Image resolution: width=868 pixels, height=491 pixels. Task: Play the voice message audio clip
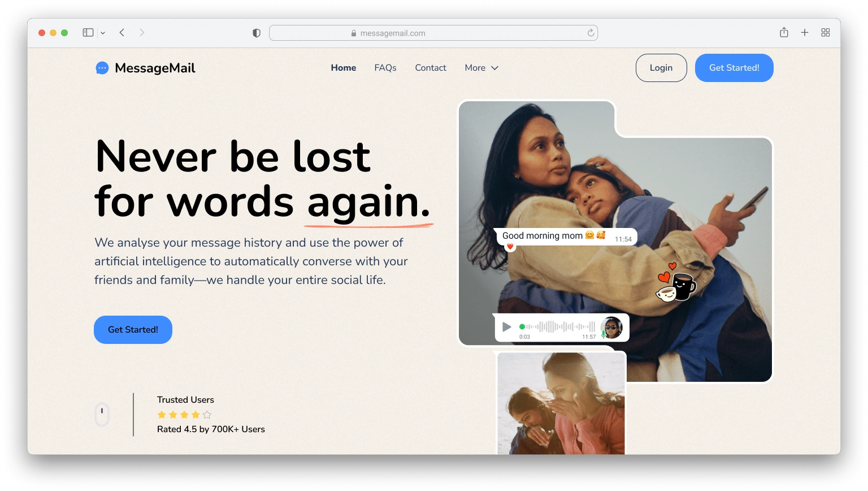click(507, 326)
